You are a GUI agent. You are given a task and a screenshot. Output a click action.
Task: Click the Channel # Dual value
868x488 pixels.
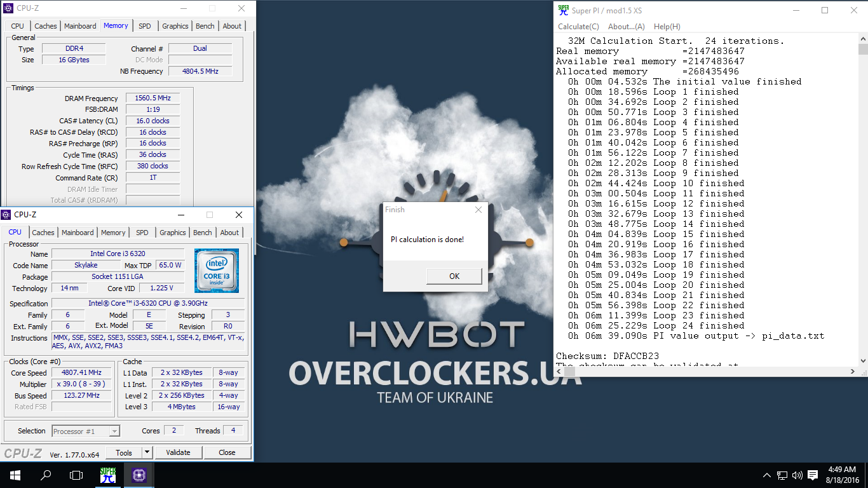coord(200,48)
